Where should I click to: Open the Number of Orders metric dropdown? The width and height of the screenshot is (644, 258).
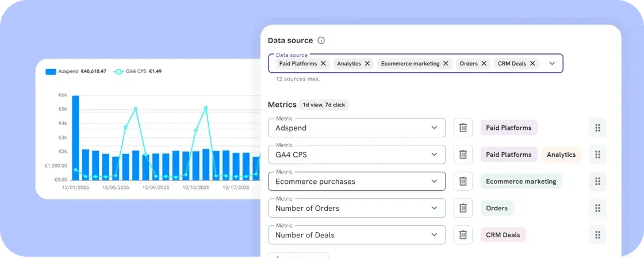pos(356,209)
